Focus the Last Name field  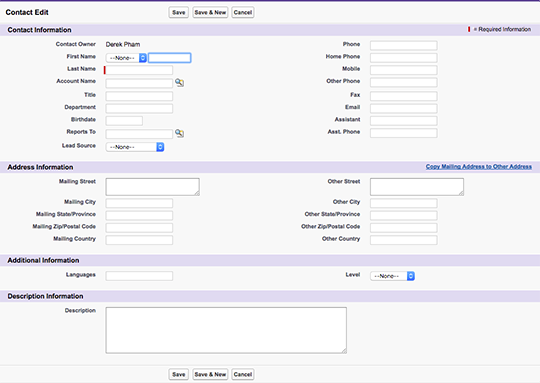click(x=139, y=70)
